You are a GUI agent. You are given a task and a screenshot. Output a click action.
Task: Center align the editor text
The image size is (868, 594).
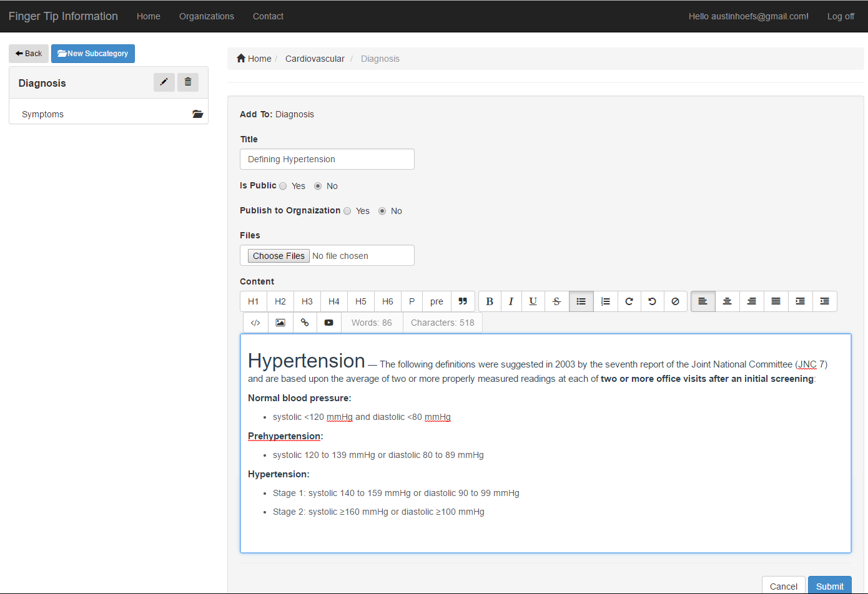tap(727, 301)
